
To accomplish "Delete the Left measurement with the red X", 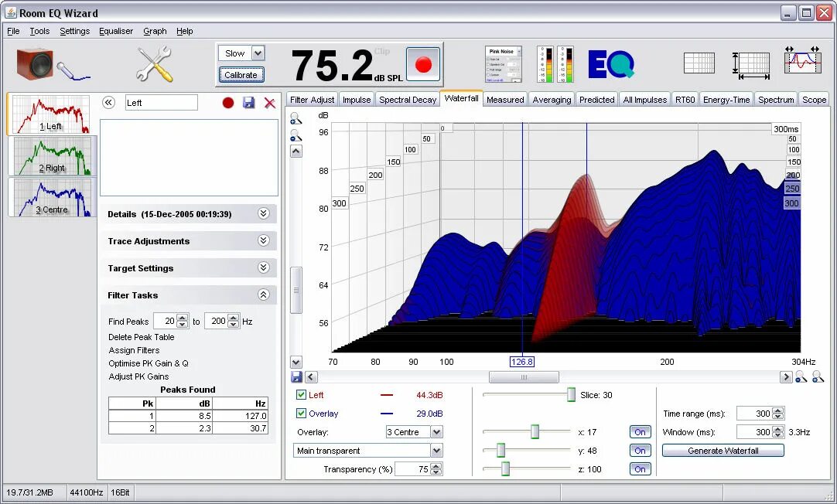I will coord(269,103).
